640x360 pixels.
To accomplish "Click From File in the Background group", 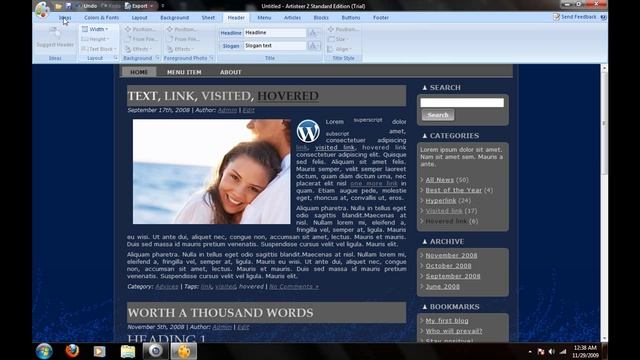I will tap(140, 39).
